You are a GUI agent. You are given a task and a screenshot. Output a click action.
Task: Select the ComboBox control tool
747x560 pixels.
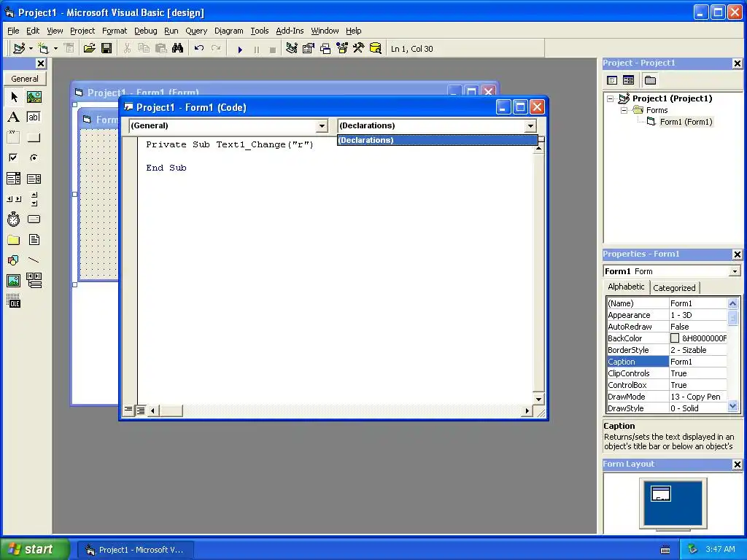(x=14, y=179)
